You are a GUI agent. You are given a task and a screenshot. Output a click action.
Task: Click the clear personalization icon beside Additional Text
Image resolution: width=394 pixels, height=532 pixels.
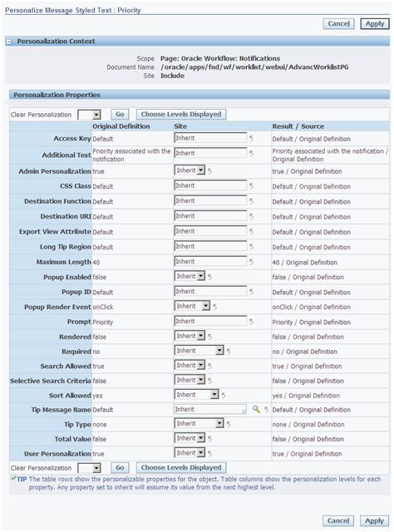coord(251,153)
